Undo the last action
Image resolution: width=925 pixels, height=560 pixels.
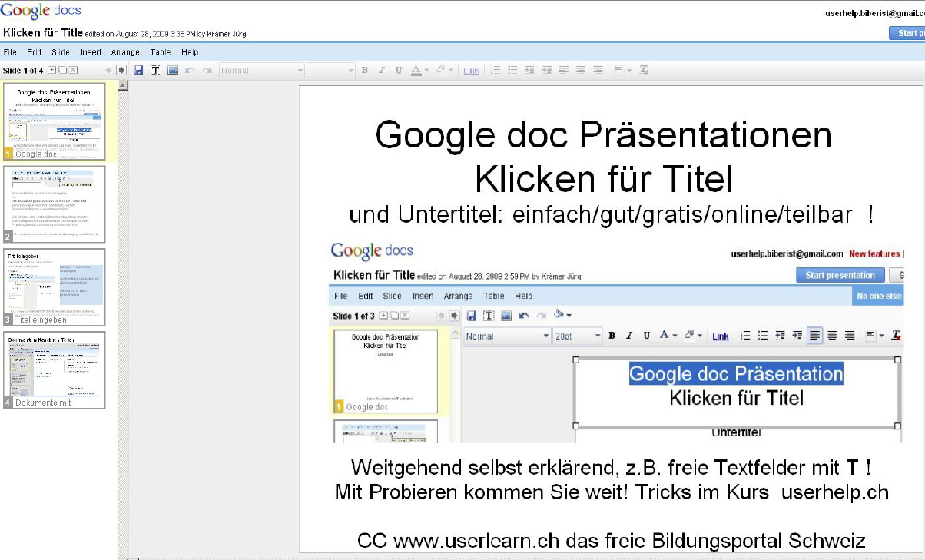(190, 70)
